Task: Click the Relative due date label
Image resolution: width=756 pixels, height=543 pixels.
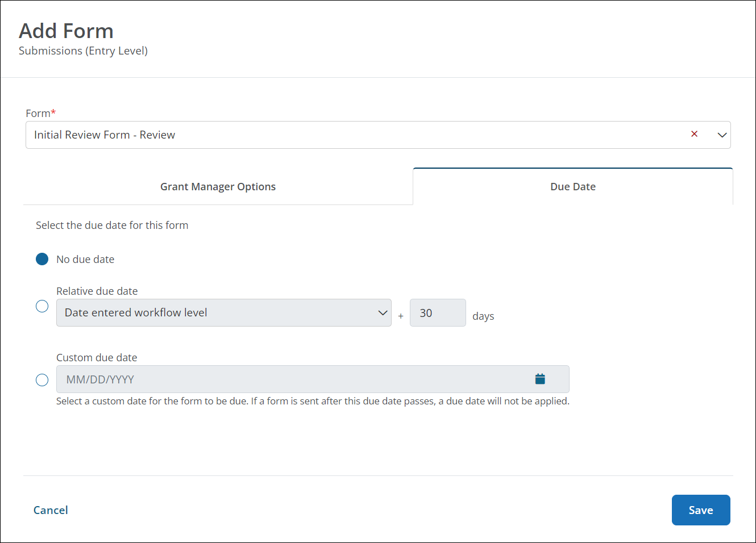Action: [x=97, y=291]
